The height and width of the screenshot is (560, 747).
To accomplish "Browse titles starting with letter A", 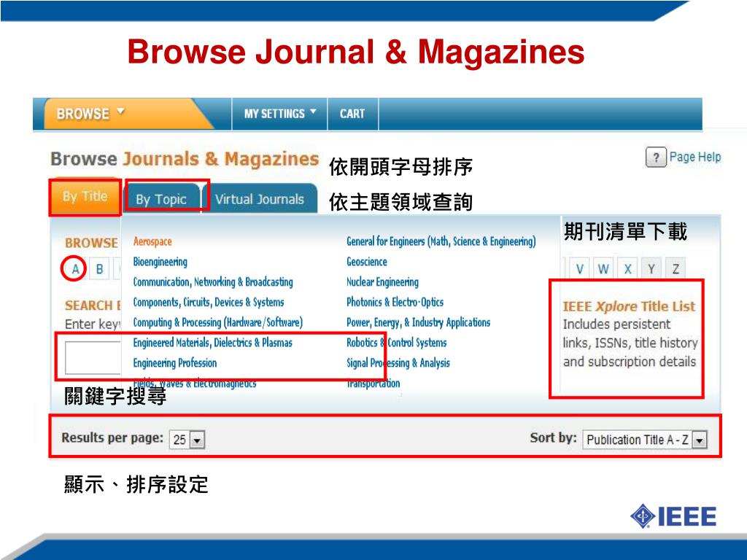I will (x=75, y=269).
